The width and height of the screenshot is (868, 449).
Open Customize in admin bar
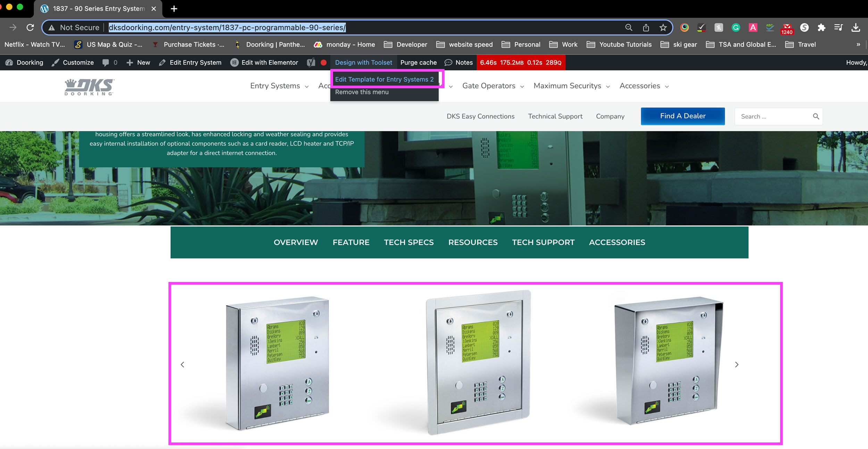tap(73, 63)
